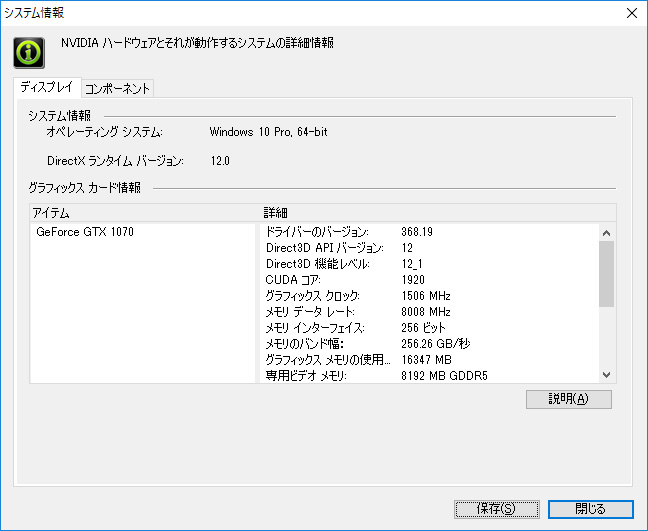Click the details list scroll-up arrow
Screen dimensions: 648x531
tap(606, 233)
